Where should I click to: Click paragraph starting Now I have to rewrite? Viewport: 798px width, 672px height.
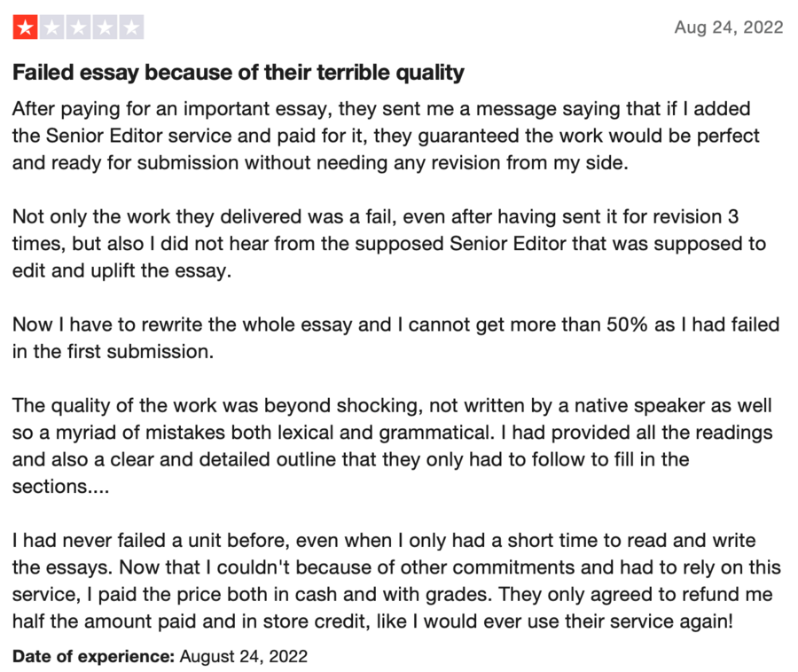396,338
